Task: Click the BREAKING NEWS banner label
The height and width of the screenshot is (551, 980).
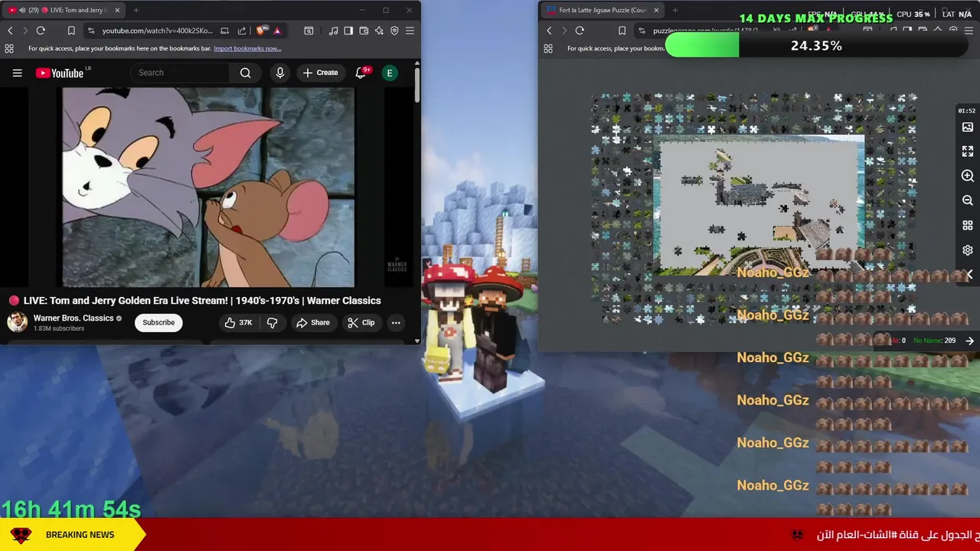Action: coord(80,535)
